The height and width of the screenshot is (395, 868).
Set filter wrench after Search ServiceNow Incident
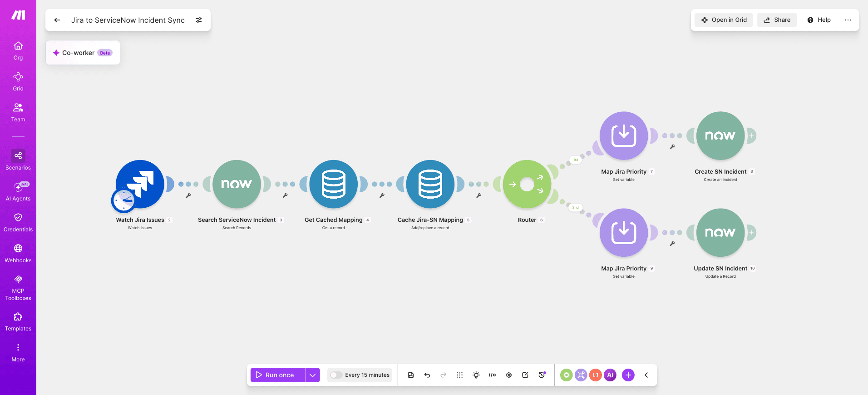click(285, 195)
